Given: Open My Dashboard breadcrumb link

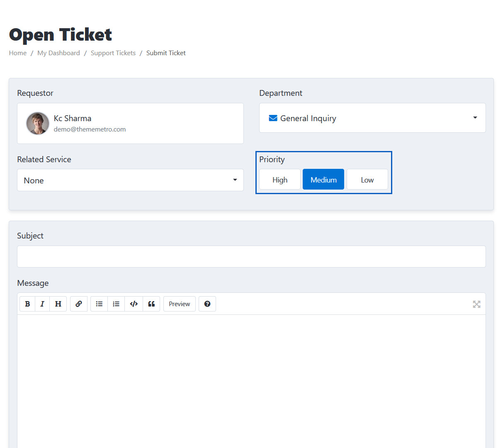Looking at the screenshot, I should click(x=58, y=53).
